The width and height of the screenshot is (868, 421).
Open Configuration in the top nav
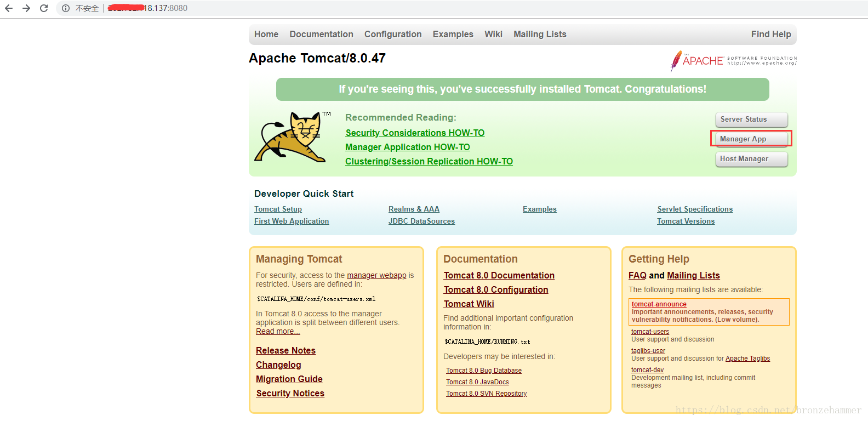pyautogui.click(x=393, y=34)
